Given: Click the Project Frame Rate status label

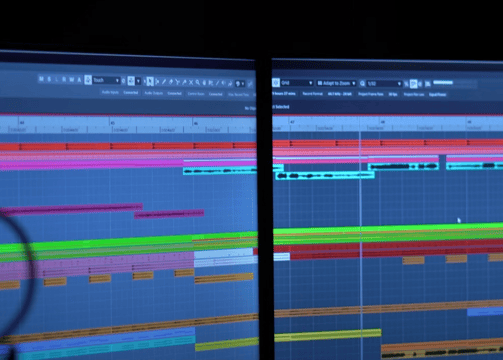Looking at the screenshot, I should 371,94.
